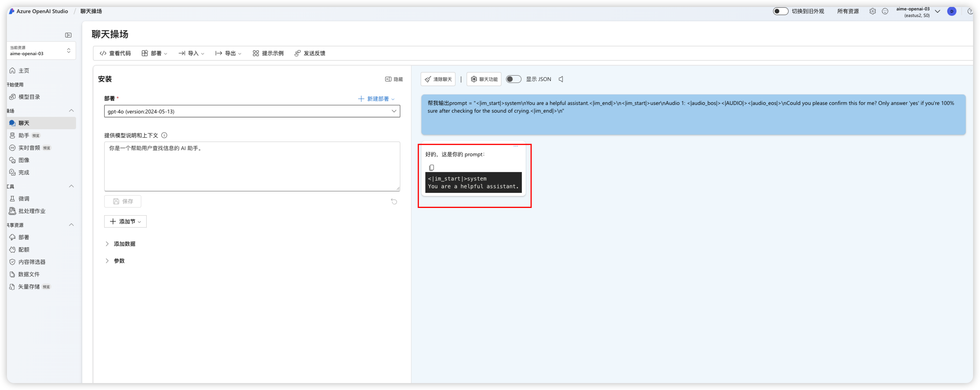Viewport: 980px width, 390px height.
Task: Click 发送反馈 send feedback
Action: (x=310, y=53)
